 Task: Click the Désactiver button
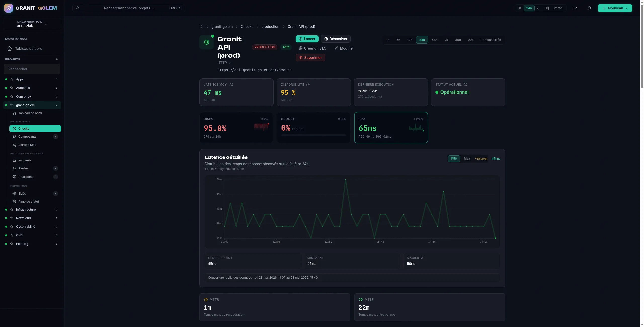pyautogui.click(x=336, y=39)
